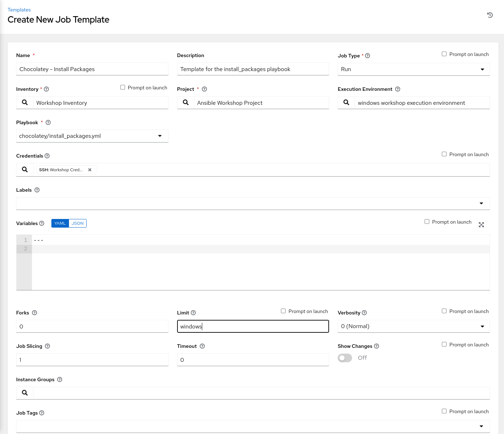Click the Name input field

[92, 69]
